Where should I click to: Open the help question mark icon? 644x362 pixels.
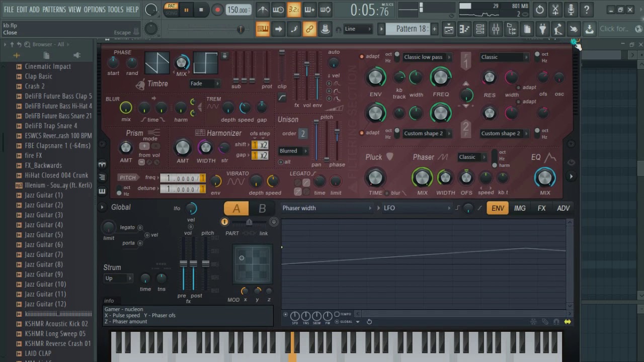pyautogui.click(x=587, y=10)
